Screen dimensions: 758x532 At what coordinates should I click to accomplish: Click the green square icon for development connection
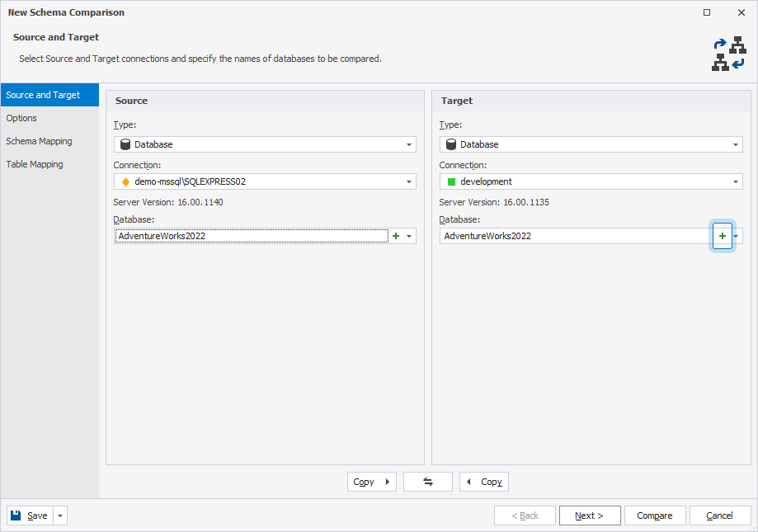coord(450,181)
